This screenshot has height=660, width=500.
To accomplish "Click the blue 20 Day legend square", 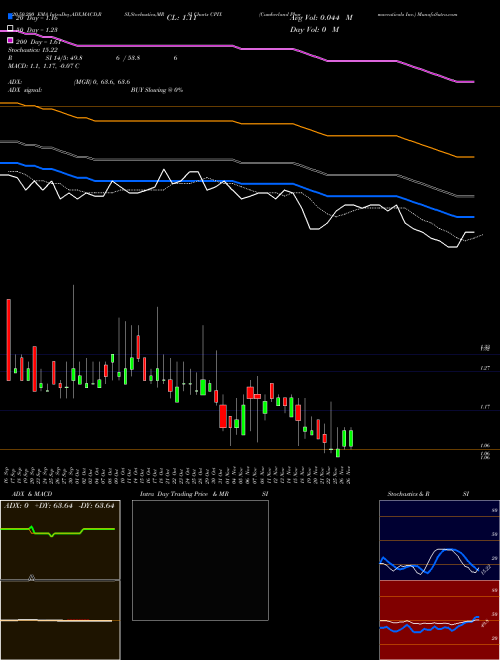I will point(10,16).
